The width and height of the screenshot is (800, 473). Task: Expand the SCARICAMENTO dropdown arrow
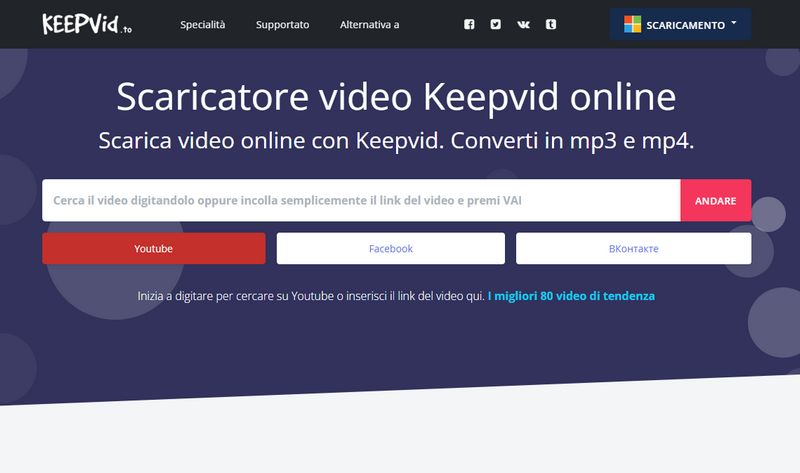click(734, 23)
